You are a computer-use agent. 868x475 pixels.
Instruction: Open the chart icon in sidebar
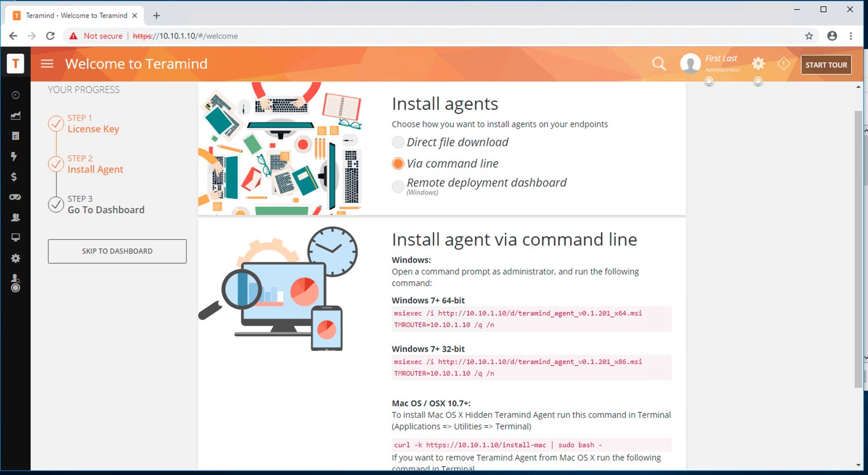click(x=16, y=116)
